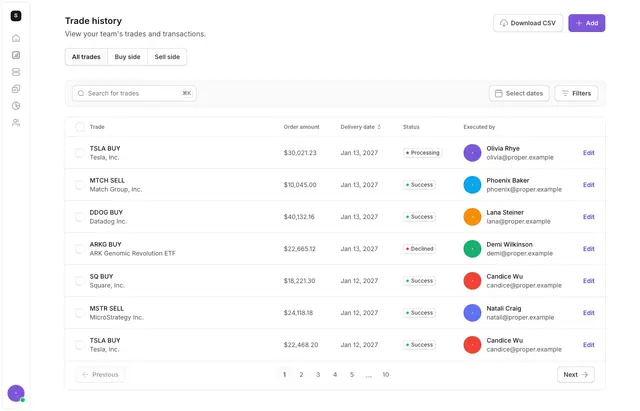Click the app logo in sidebar
Viewport: 640px width, 411px height.
click(x=16, y=16)
